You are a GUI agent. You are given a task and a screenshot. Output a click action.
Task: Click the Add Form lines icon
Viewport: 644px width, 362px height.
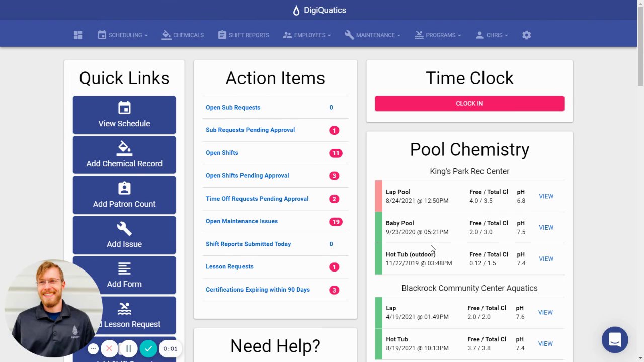pos(124,268)
